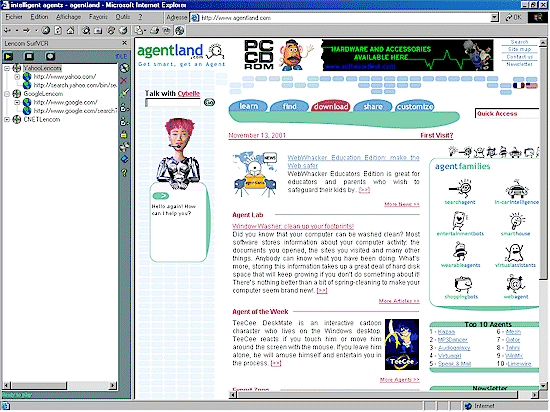Viewport: 550px width, 412px height.
Task: Click the TeeCee agent thumbnail image
Action: pos(402,344)
